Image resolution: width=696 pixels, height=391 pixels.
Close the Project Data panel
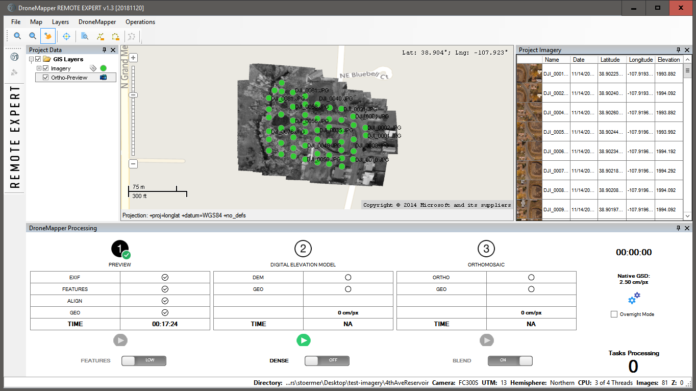[113, 50]
